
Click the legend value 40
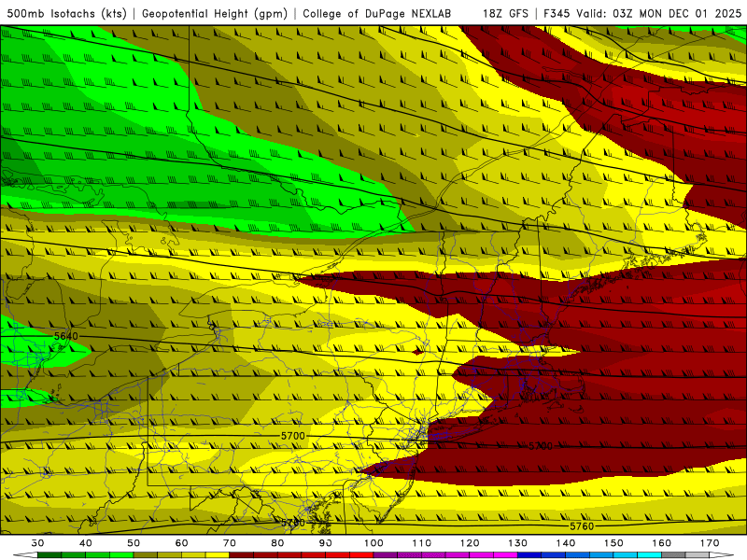85,543
